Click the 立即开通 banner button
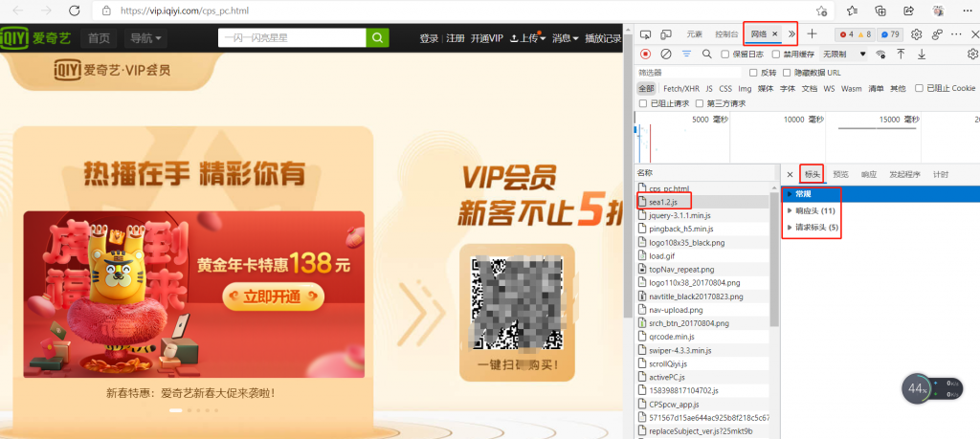980x439 pixels. click(273, 296)
